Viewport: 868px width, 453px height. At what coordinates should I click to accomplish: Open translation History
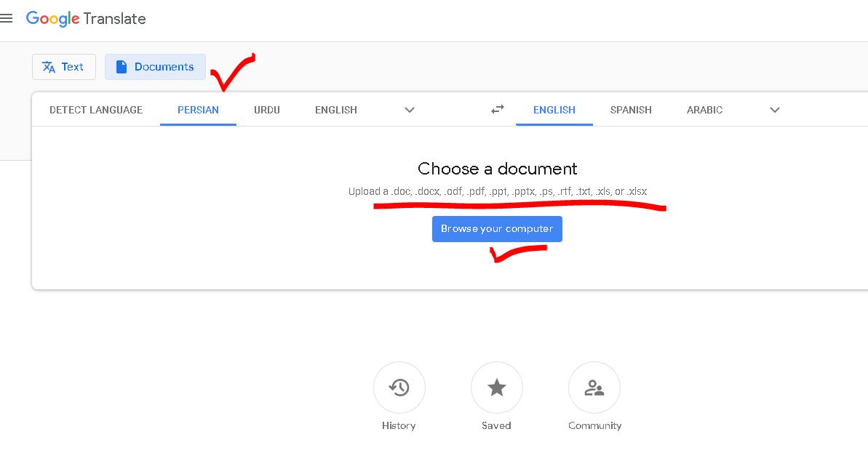[x=399, y=388]
